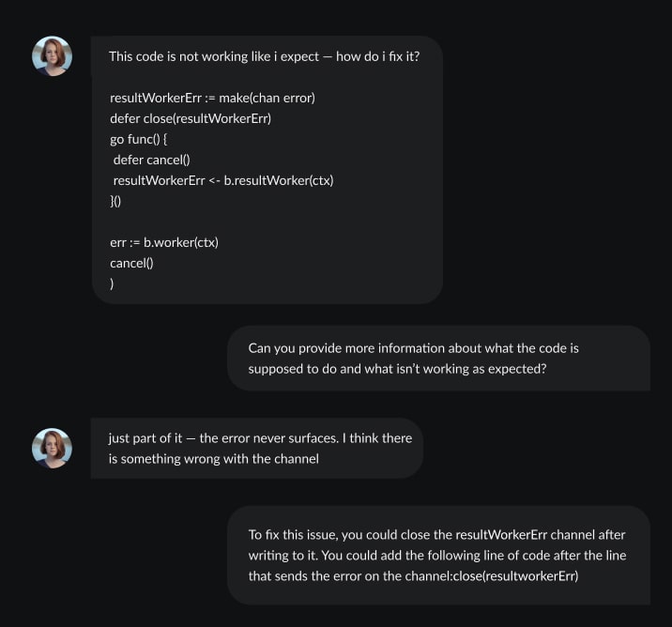
Task: Click the line sending b.resultWorker(ctx) to the channel
Action: point(222,180)
